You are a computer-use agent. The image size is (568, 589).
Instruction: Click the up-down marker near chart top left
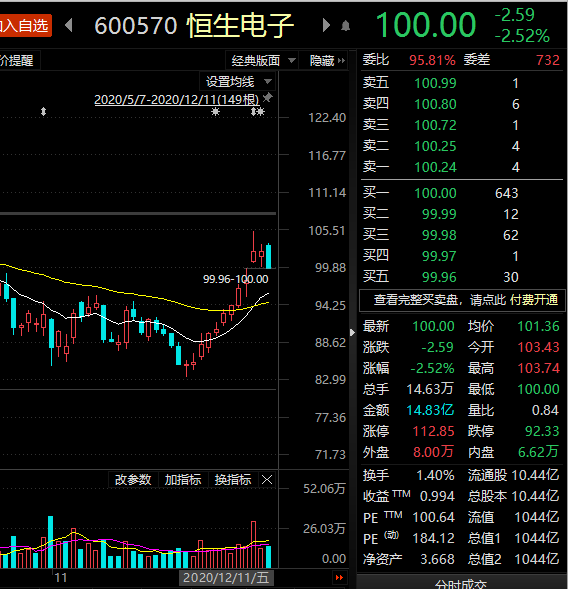[x=44, y=112]
